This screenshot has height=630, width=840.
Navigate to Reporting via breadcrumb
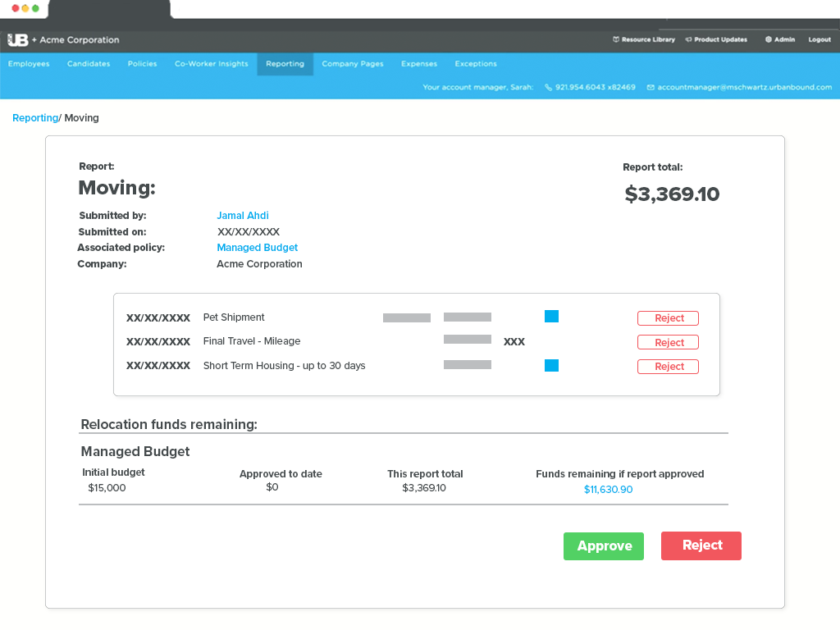click(34, 118)
